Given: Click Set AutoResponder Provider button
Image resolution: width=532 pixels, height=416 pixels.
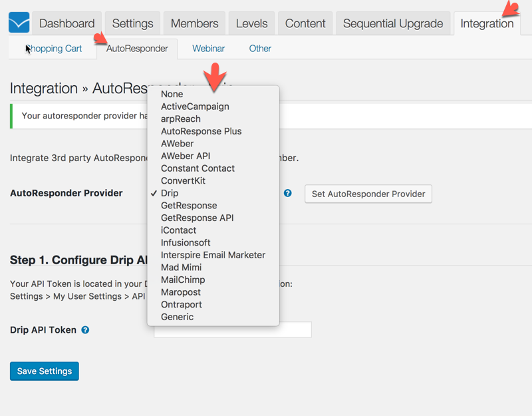Looking at the screenshot, I should pos(368,194).
